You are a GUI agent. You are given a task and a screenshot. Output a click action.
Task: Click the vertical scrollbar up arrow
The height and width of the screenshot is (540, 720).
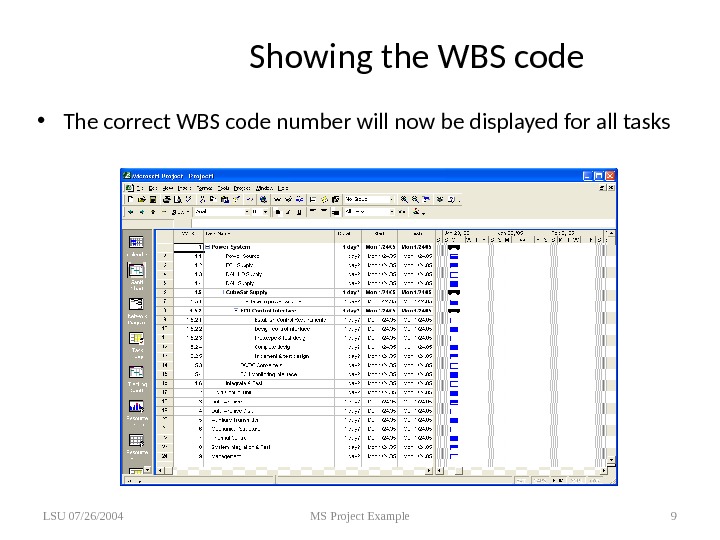coord(611,234)
